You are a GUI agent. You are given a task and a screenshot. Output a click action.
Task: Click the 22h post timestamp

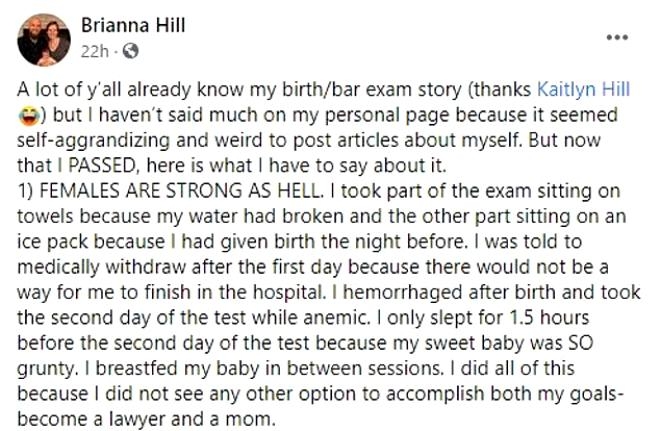(97, 50)
